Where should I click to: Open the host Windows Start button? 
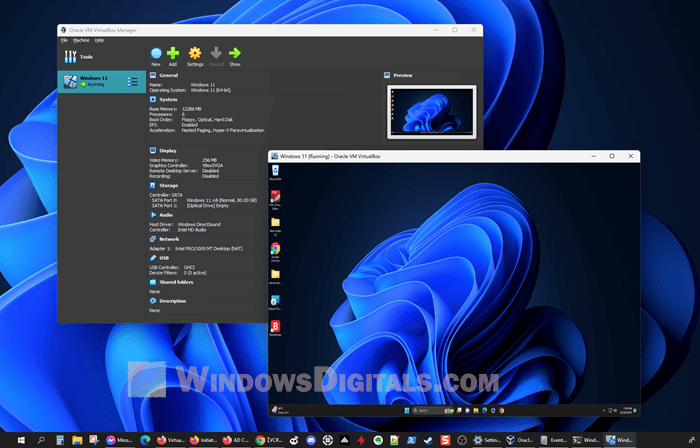click(21, 440)
